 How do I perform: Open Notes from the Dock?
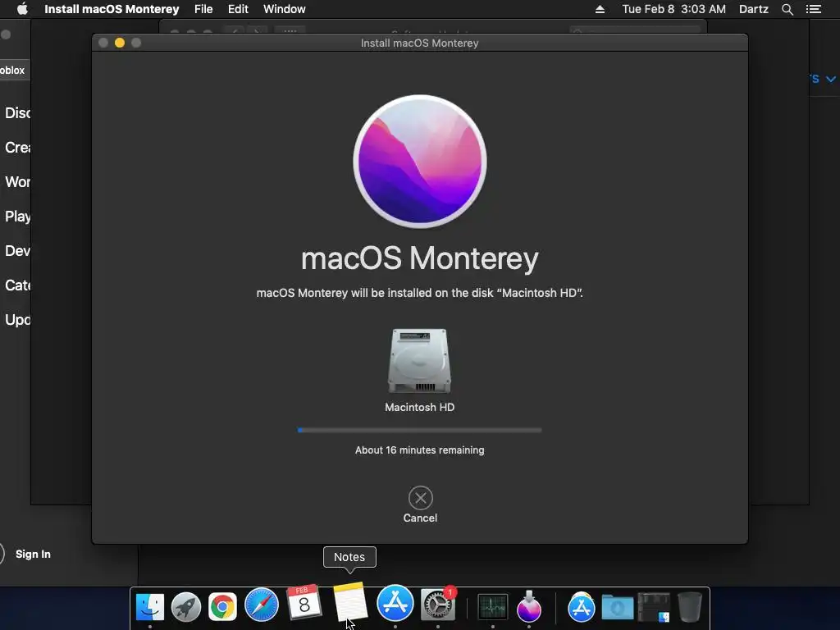pos(349,601)
